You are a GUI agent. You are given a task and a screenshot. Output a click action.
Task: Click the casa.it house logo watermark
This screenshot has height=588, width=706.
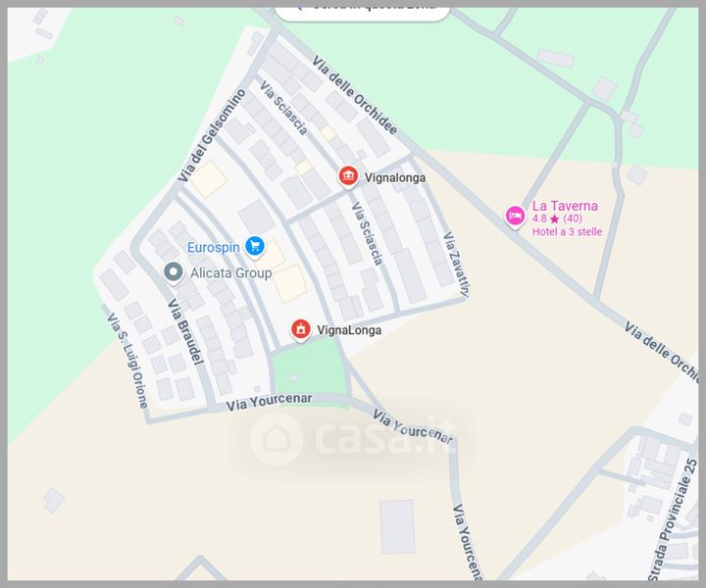click(x=277, y=438)
